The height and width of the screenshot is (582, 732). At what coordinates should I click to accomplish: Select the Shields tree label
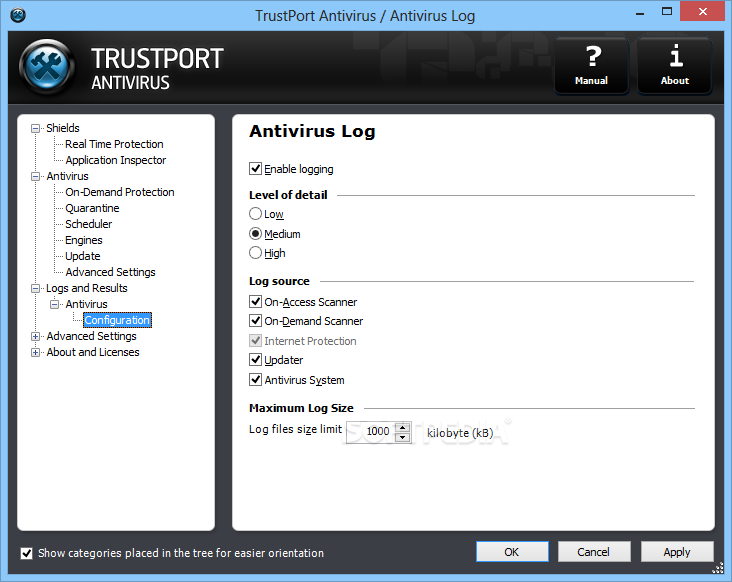point(63,128)
